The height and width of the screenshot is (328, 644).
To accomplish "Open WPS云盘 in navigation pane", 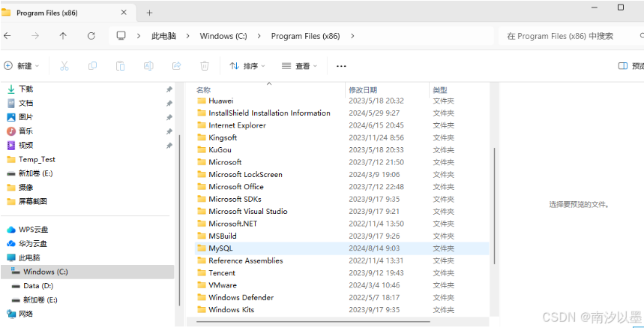I will click(x=33, y=230).
